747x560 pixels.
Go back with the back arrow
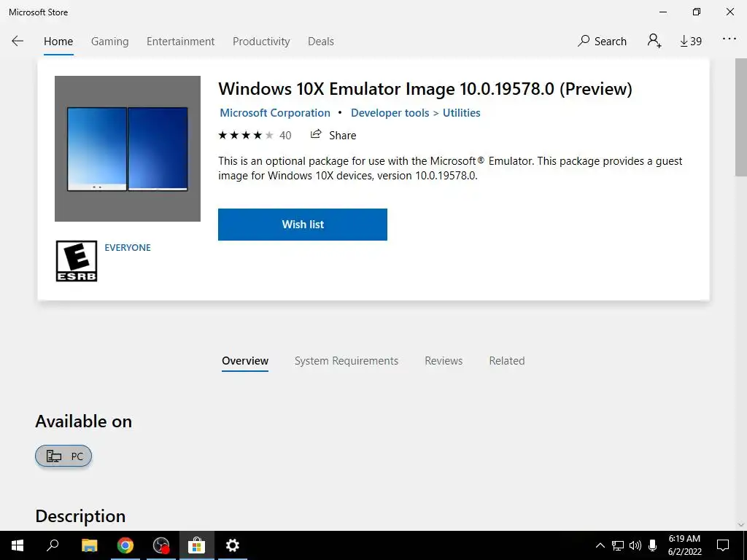(x=18, y=42)
